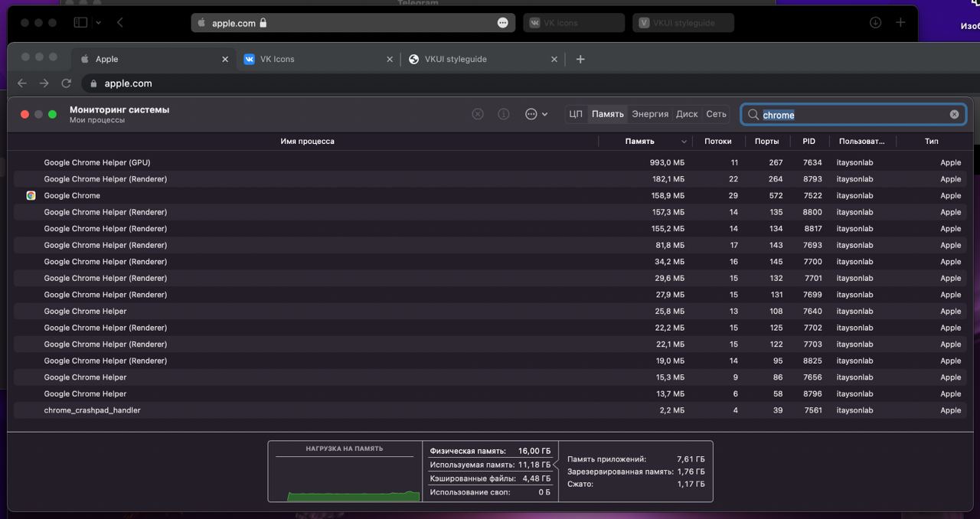Image resolution: width=980 pixels, height=519 pixels.
Task: Select Google Chrome Helper (GPU) process
Action: pyautogui.click(x=490, y=162)
